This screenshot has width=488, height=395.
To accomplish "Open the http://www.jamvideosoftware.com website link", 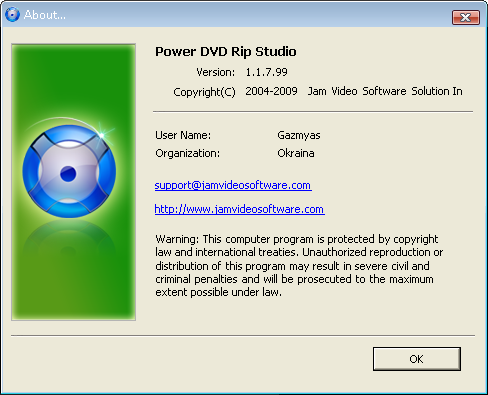I will pyautogui.click(x=239, y=209).
